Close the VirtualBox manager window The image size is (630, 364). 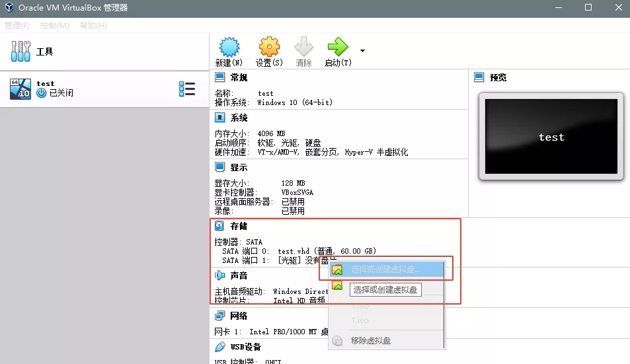pyautogui.click(x=619, y=8)
